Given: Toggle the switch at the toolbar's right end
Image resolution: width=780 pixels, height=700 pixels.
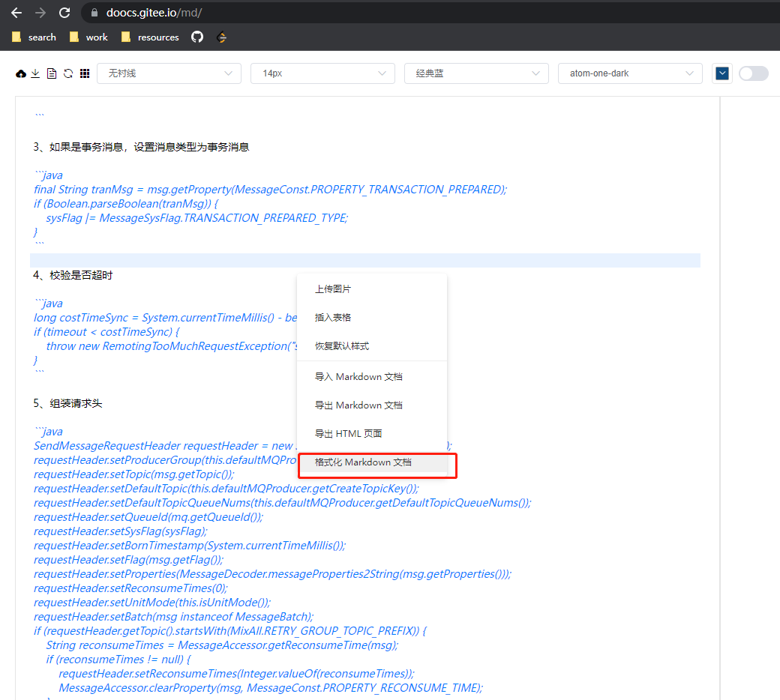Looking at the screenshot, I should [x=754, y=73].
